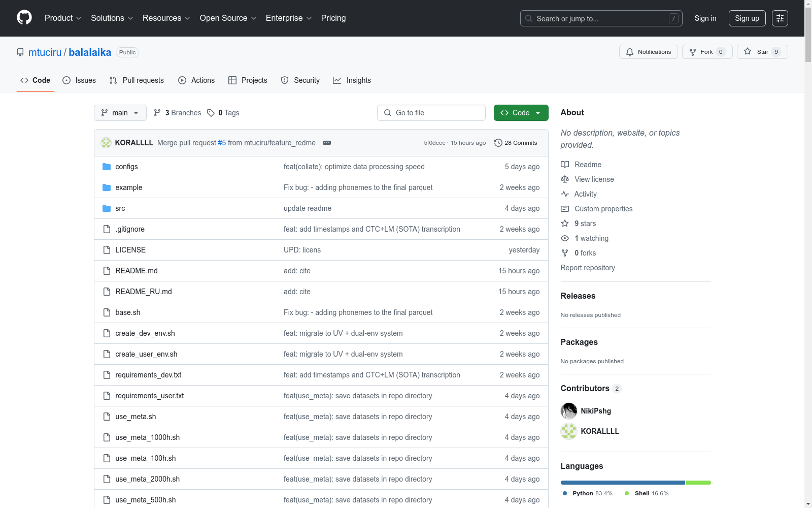
Task: Open the global navigation settings icon button
Action: 780,18
